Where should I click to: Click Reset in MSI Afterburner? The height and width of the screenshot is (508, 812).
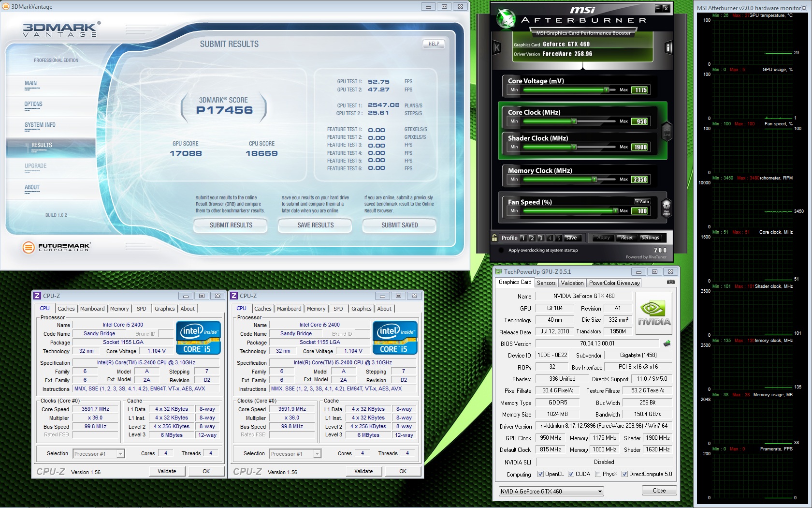[627, 238]
